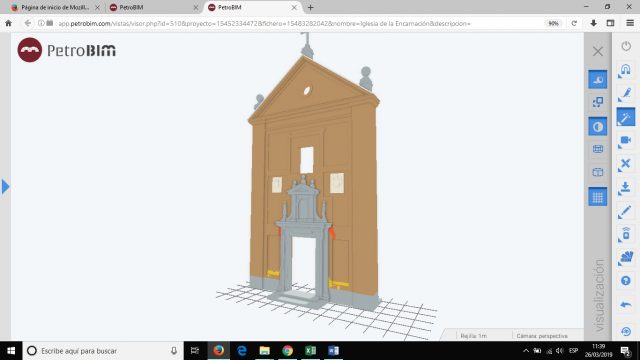Click the magnet snap tool icon

625,70
